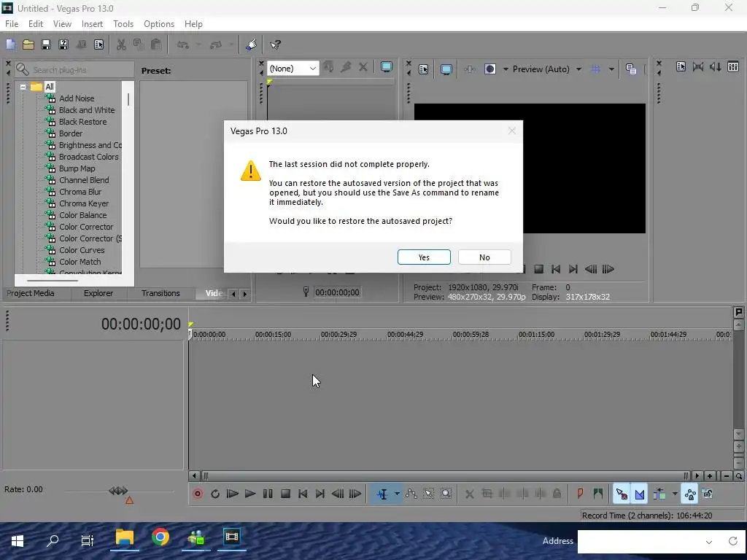This screenshot has height=560, width=747.
Task: Open the Normal Edit Tool dropdown arrow
Action: click(397, 494)
